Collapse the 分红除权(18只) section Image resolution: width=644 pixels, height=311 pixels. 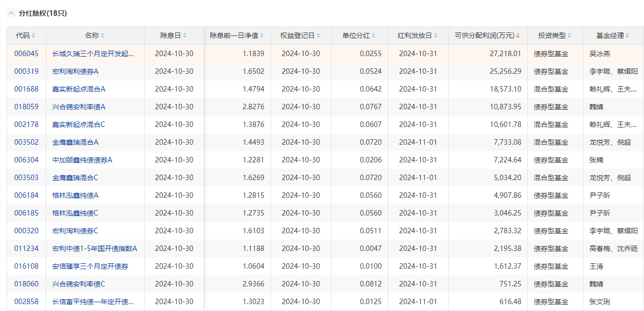(11, 13)
